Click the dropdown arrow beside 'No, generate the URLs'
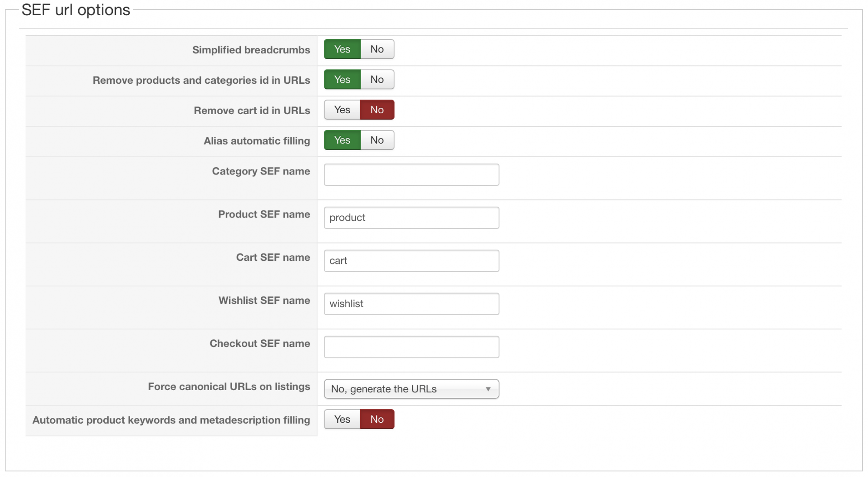868x477 pixels. pyautogui.click(x=488, y=389)
